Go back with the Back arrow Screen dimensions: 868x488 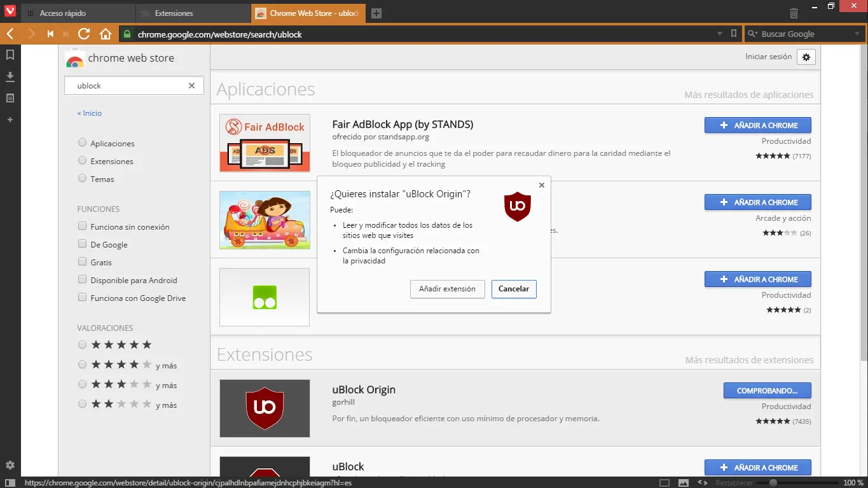click(x=10, y=34)
